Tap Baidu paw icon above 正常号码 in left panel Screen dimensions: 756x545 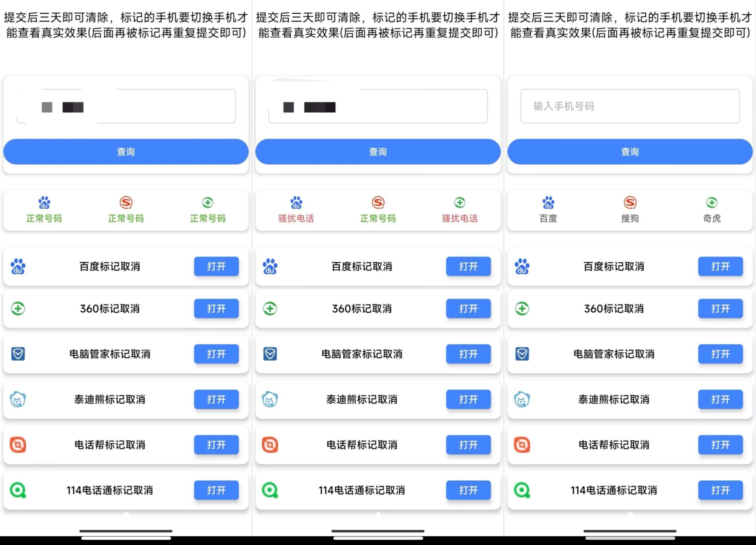(44, 202)
